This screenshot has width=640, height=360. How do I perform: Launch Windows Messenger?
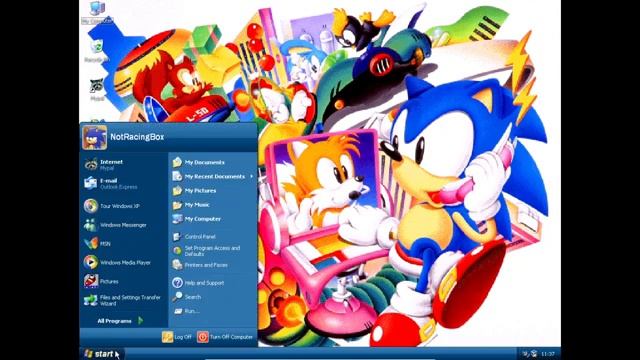123,225
